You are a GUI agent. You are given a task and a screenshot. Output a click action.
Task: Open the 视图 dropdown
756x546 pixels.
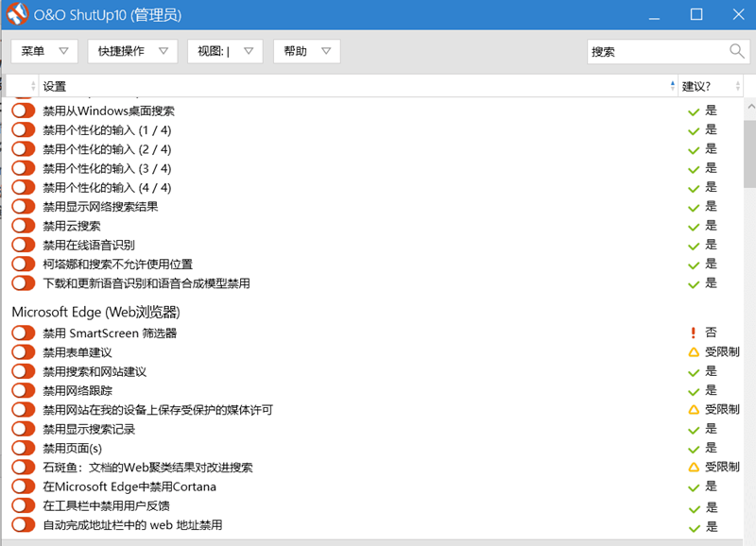point(225,51)
